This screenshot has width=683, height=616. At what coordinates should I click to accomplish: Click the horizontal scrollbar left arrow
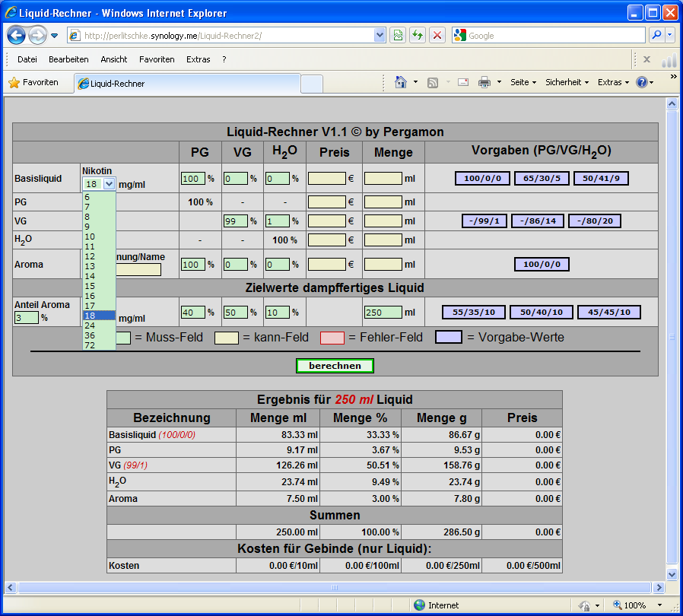coord(11,587)
